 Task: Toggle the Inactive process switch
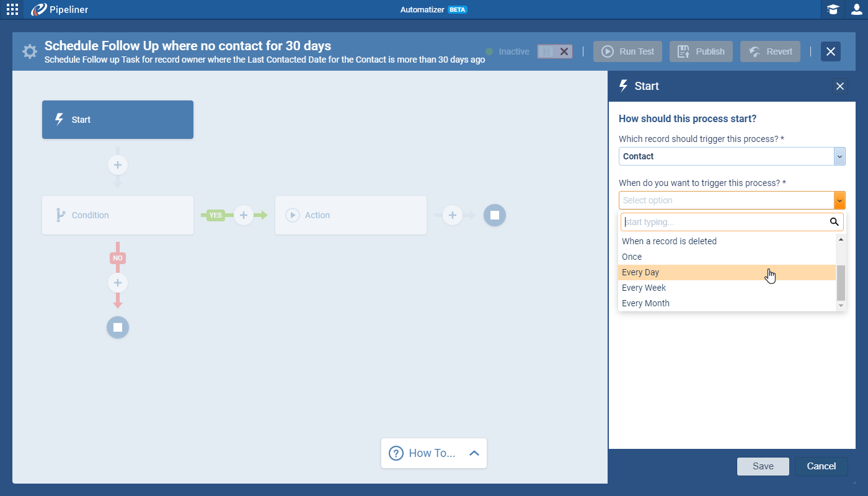(x=554, y=51)
